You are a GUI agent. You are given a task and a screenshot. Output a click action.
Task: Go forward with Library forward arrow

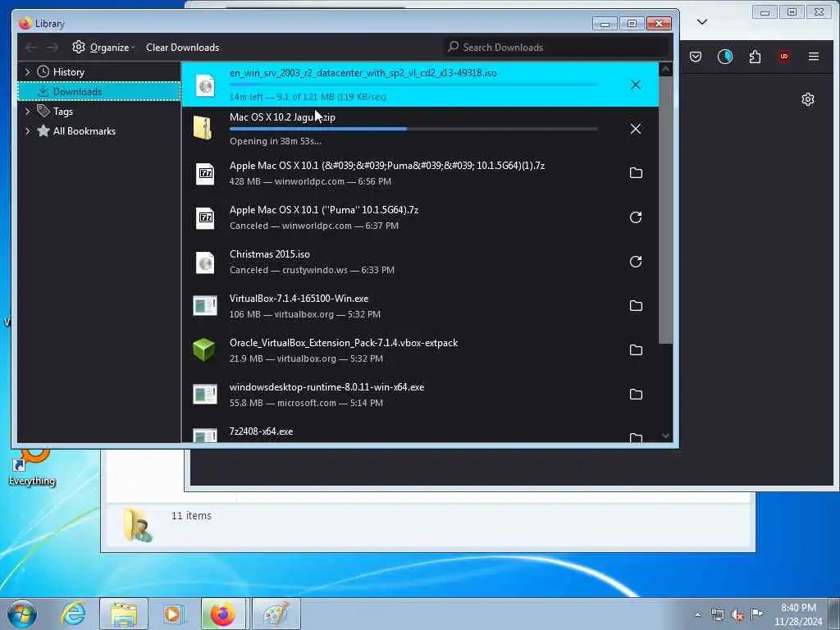click(52, 48)
